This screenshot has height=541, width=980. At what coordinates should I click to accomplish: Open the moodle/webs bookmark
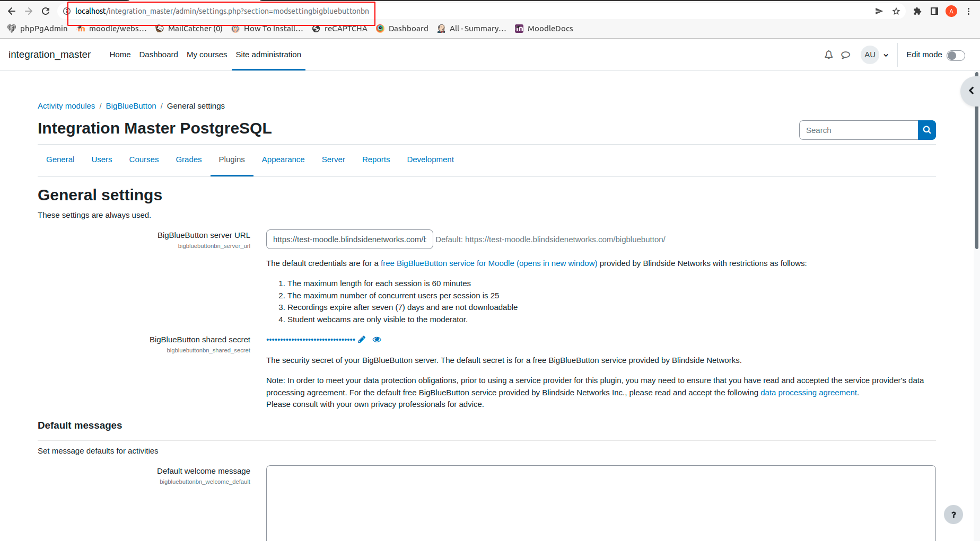111,29
